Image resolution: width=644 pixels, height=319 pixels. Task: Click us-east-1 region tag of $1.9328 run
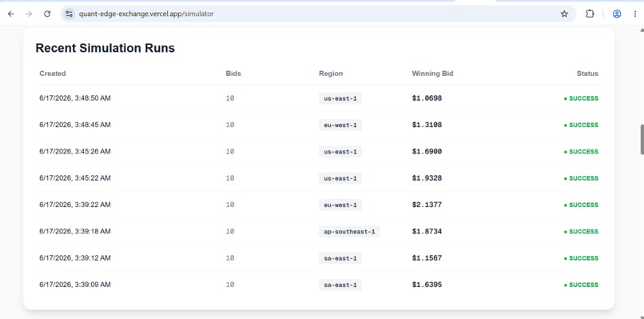(340, 178)
